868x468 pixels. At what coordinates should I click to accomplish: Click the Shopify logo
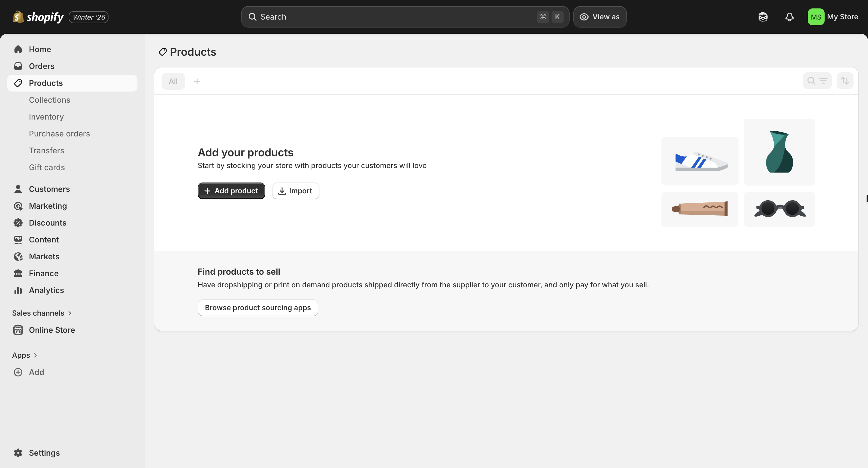pyautogui.click(x=38, y=17)
